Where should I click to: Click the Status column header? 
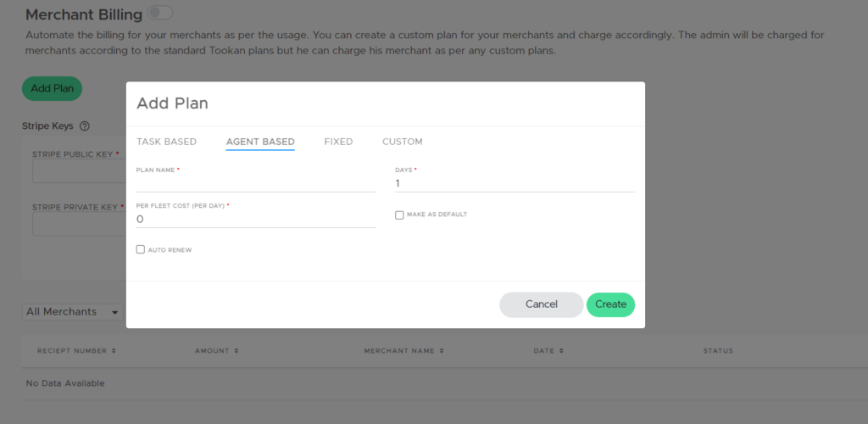point(718,351)
